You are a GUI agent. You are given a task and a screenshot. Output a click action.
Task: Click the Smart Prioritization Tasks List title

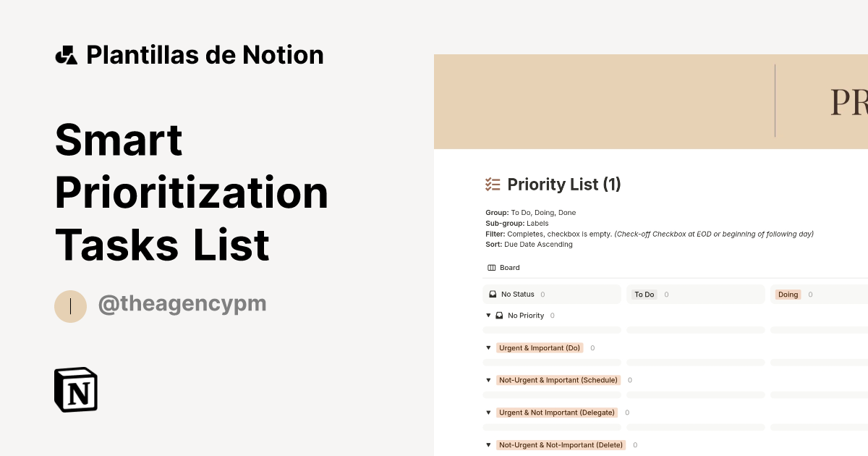click(x=192, y=192)
